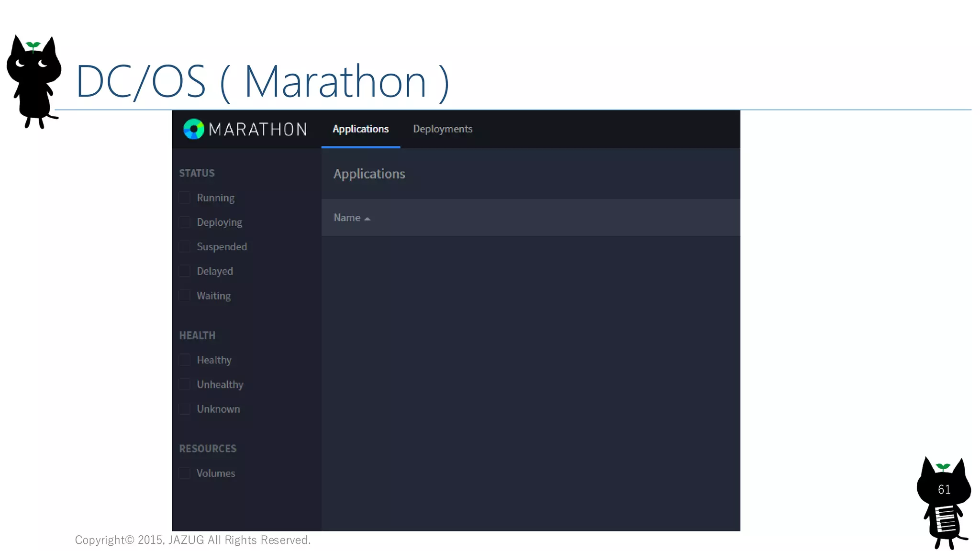Sort applications by Name column
980x551 pixels.
[352, 218]
